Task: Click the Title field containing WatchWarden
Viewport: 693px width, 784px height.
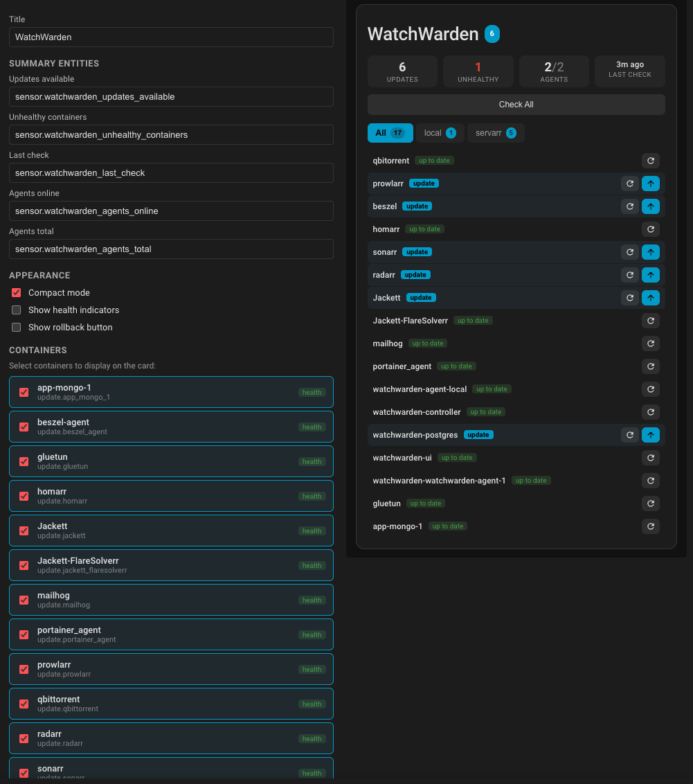Action: 170,37
